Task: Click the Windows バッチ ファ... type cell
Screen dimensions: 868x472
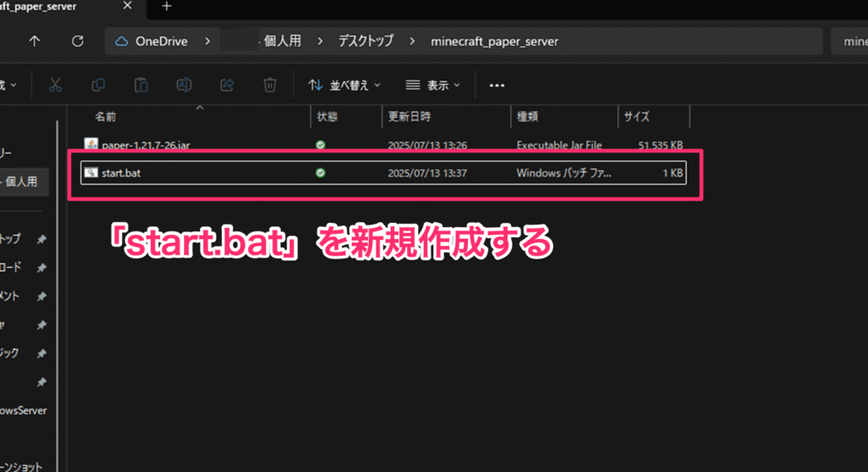Action: click(564, 173)
